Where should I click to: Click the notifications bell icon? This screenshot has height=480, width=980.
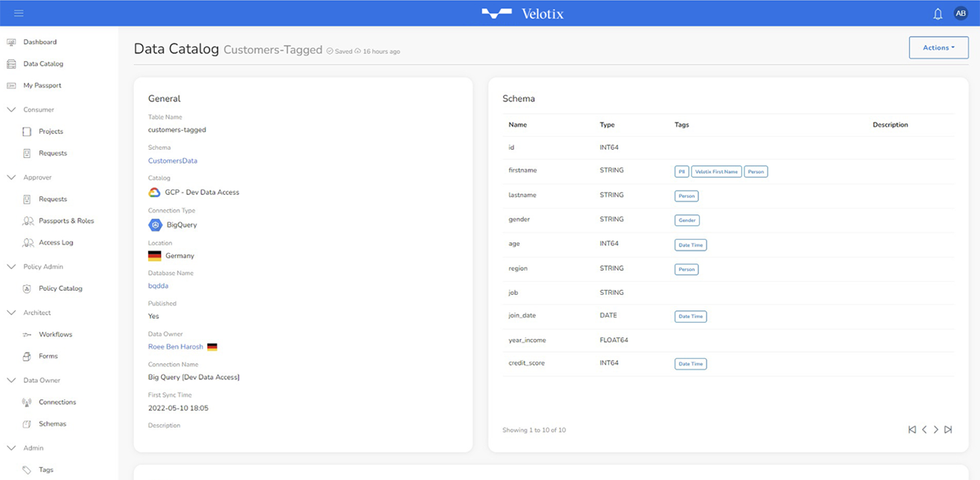click(x=937, y=14)
